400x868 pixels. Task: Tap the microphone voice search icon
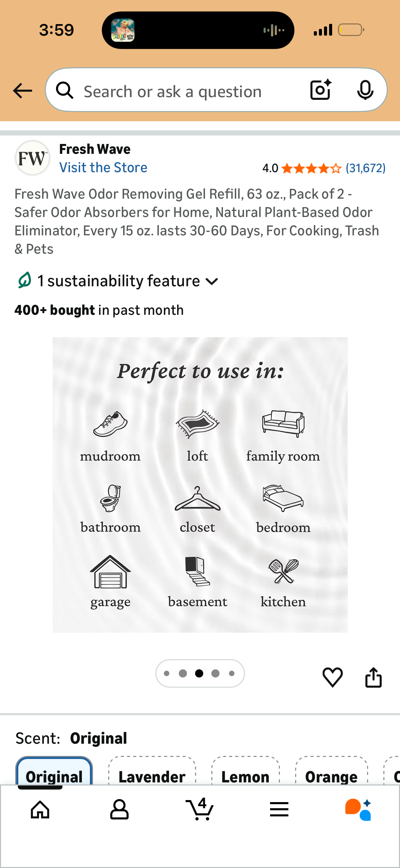(x=365, y=90)
